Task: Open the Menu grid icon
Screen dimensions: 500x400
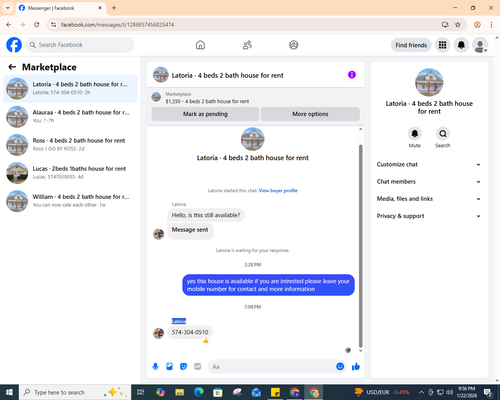Action: [x=442, y=45]
